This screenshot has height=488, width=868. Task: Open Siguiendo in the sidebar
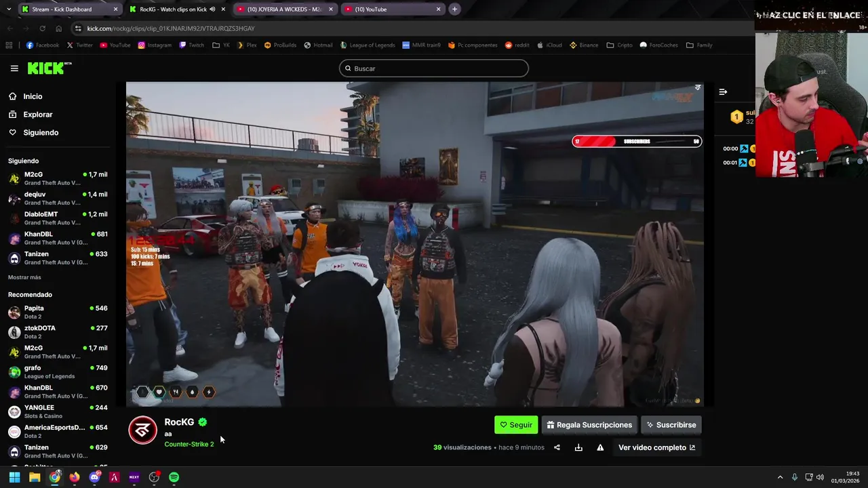(41, 133)
